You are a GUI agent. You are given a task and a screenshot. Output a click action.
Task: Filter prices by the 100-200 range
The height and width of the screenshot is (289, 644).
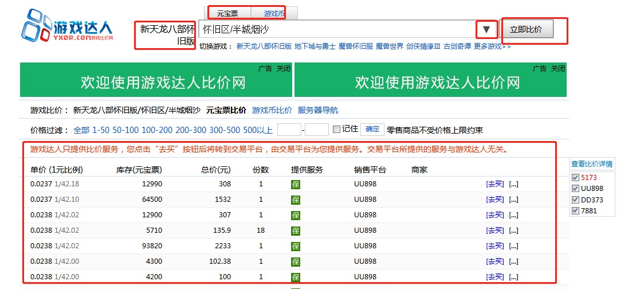point(157,130)
